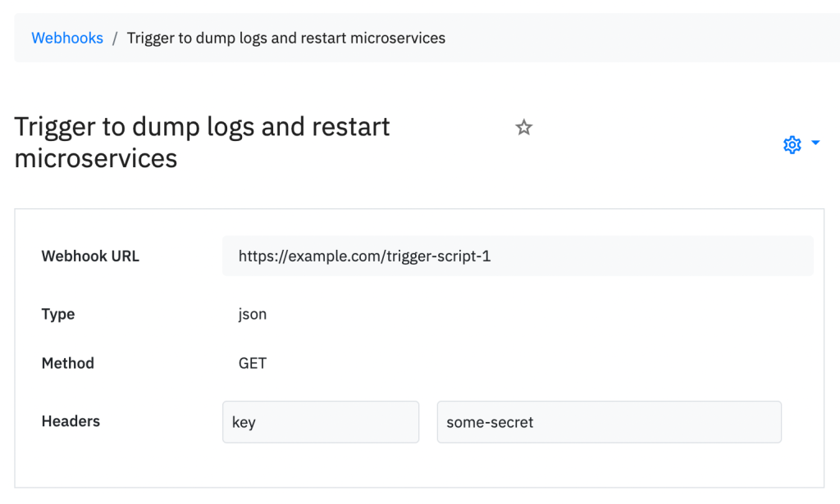
Task: Click the breadcrumb slash separator
Action: coord(116,38)
